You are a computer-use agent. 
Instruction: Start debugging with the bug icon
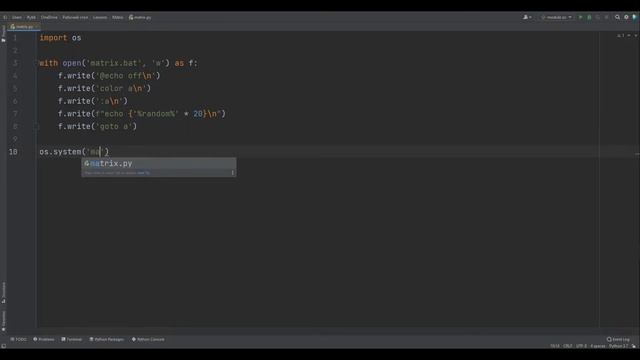(589, 17)
